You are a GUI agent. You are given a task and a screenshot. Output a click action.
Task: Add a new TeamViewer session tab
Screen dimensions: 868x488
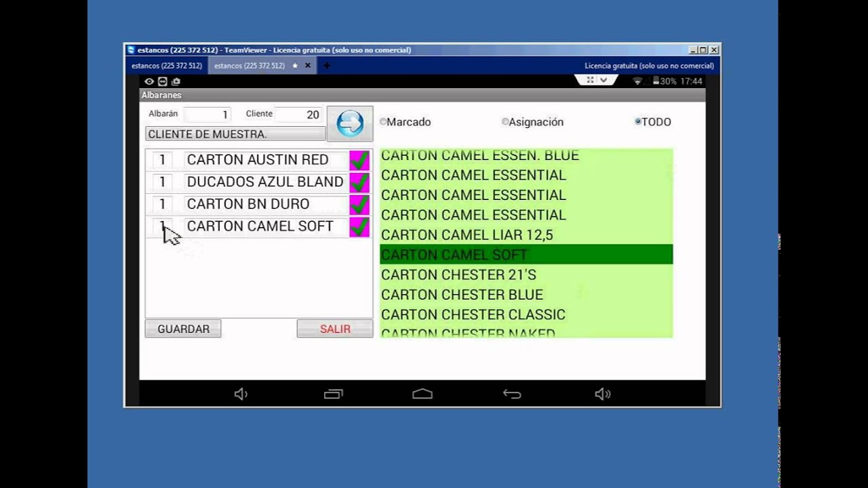tap(327, 66)
